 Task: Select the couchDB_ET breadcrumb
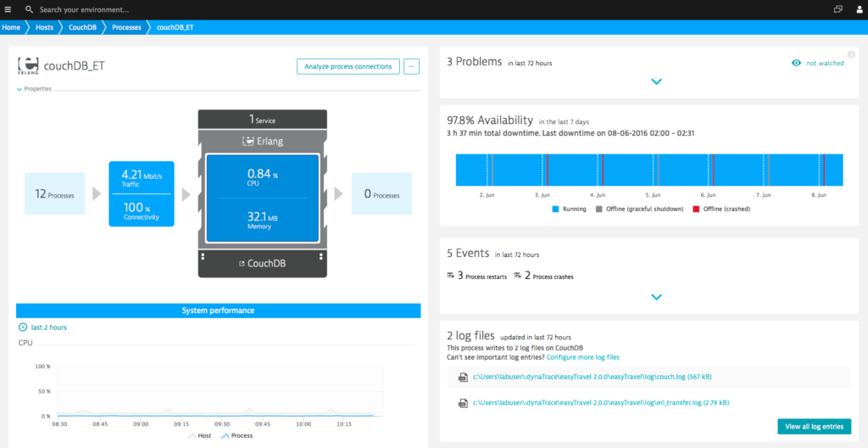click(x=175, y=27)
